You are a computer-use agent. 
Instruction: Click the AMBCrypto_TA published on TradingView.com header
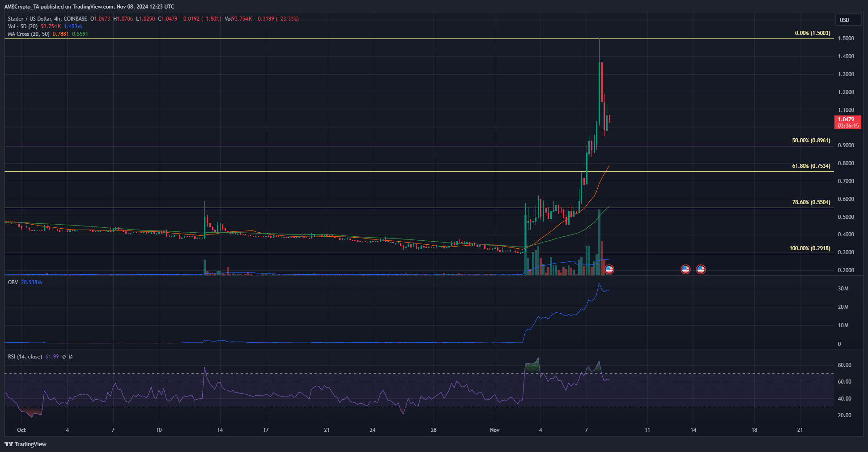coord(89,7)
